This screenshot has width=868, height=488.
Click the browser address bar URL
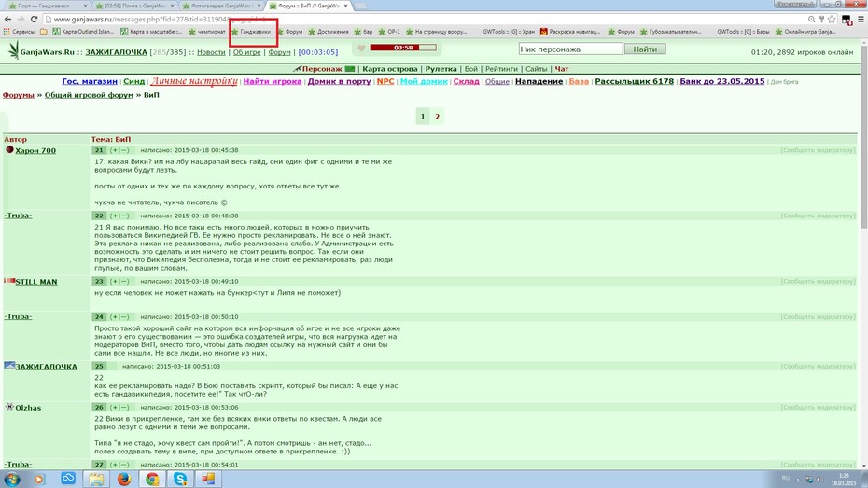click(161, 19)
